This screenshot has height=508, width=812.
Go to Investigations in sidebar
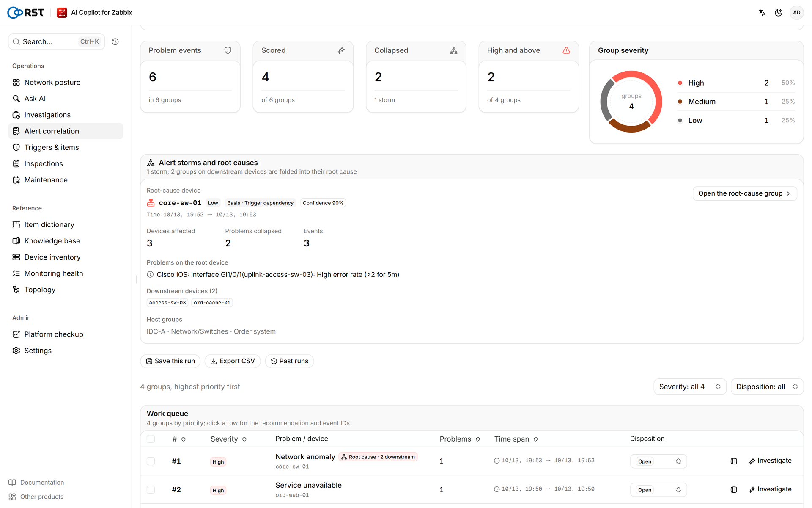point(66,115)
